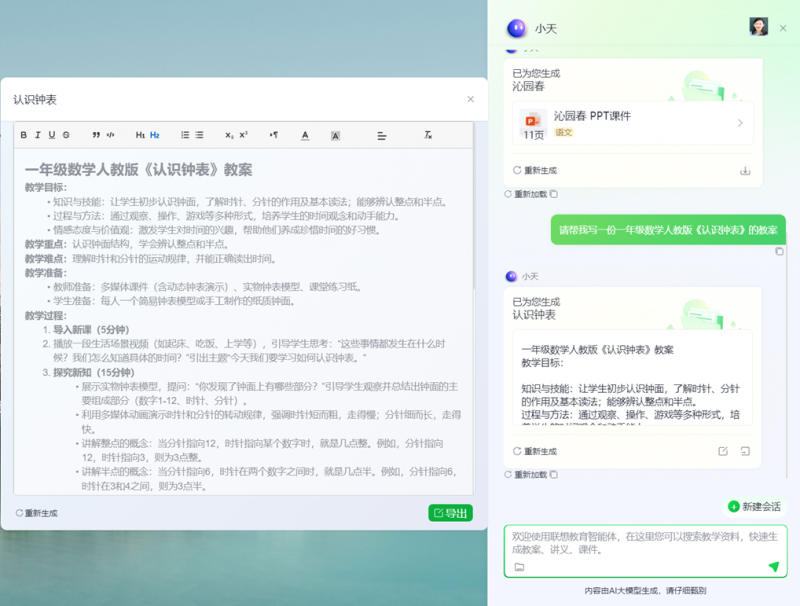Expand the 沁园春 PPT课件 card chevron
The width and height of the screenshot is (800, 606).
point(740,123)
